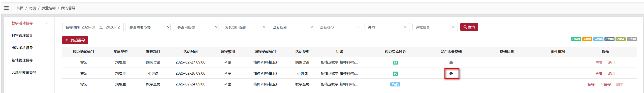Click the 是 feedback cell in the 小讲课 row
This screenshot has height=93, width=644.
point(451,73)
